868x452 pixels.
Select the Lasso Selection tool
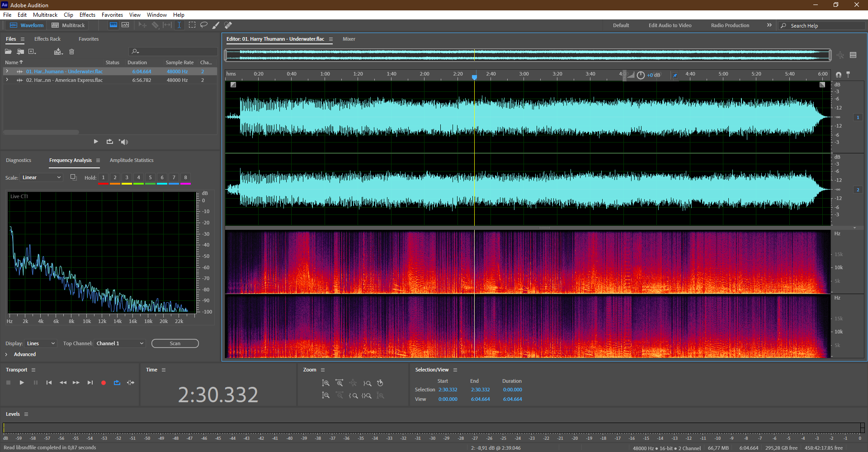[204, 25]
